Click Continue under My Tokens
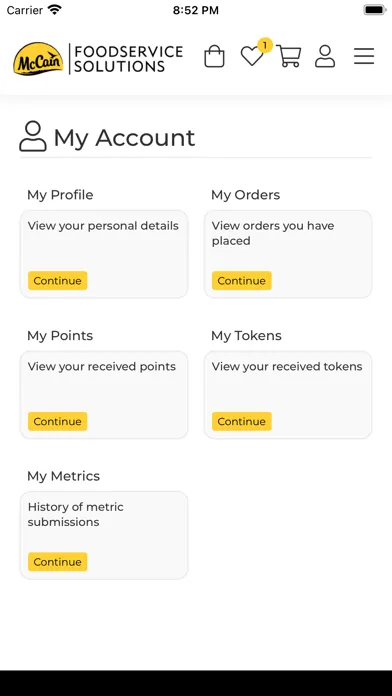 242,421
